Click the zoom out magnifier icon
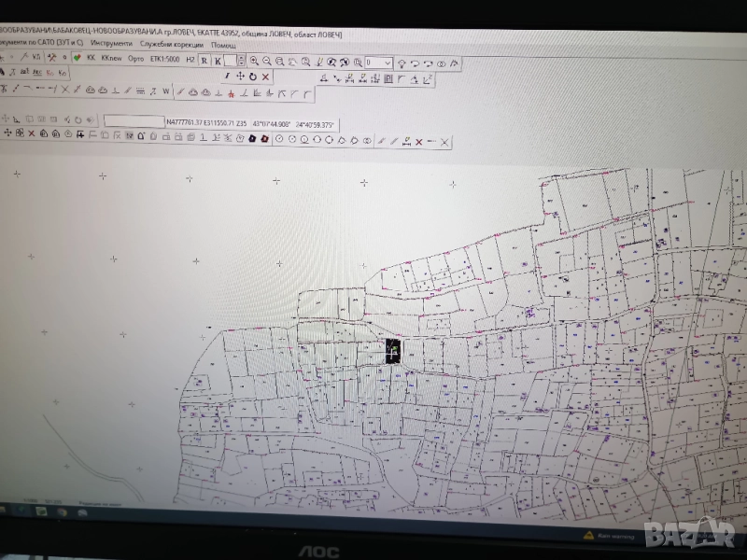Screen dimensions: 747x560 [266, 61]
